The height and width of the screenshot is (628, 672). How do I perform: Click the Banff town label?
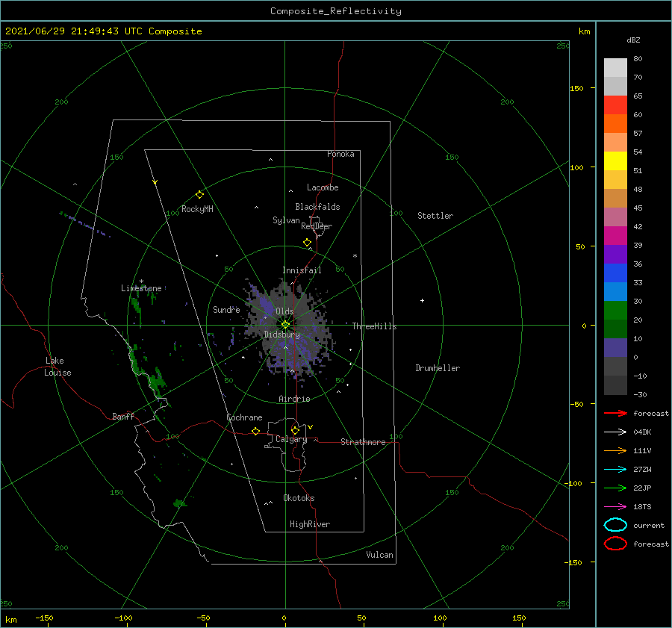click(123, 416)
